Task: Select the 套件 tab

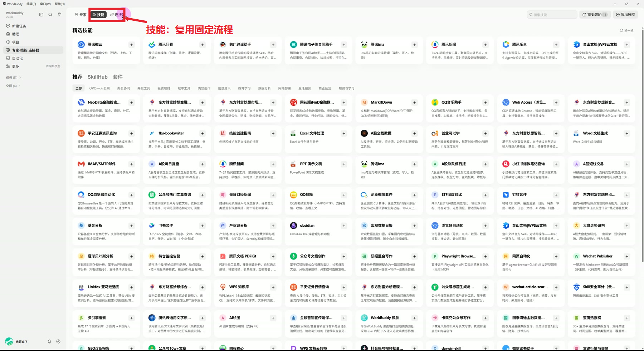Action: [118, 77]
